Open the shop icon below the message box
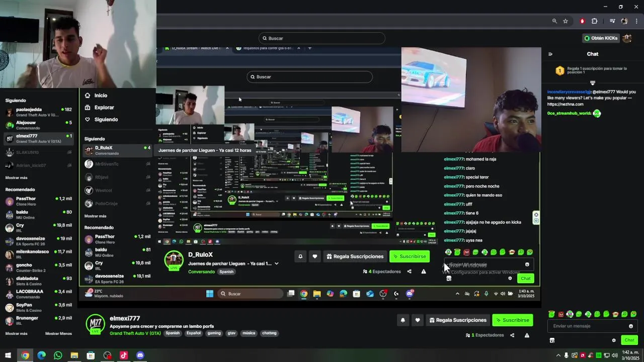The width and height of the screenshot is (644, 362). pyautogui.click(x=552, y=340)
